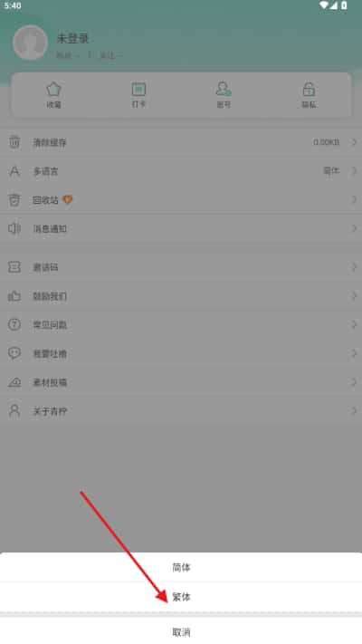Open the privacy padlock icon

[309, 89]
